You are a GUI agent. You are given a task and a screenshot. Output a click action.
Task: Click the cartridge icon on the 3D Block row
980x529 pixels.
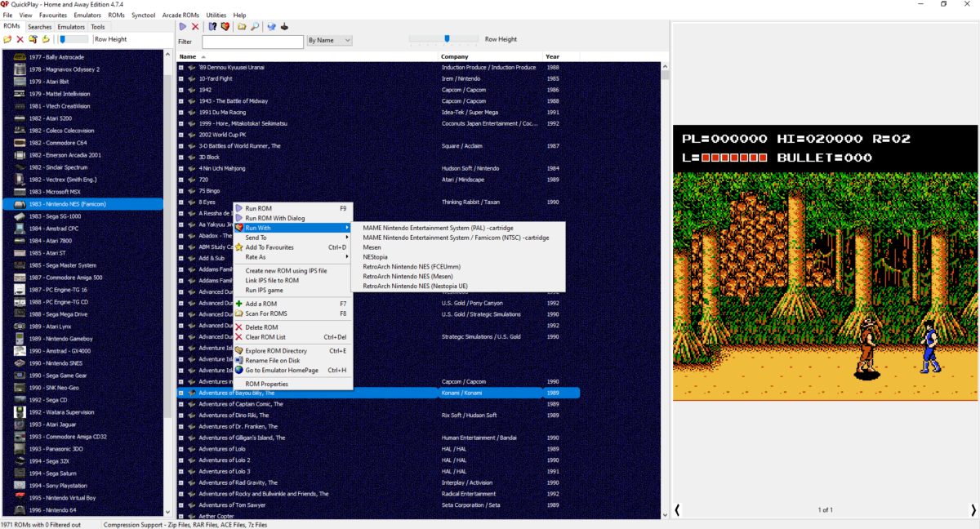pos(191,157)
